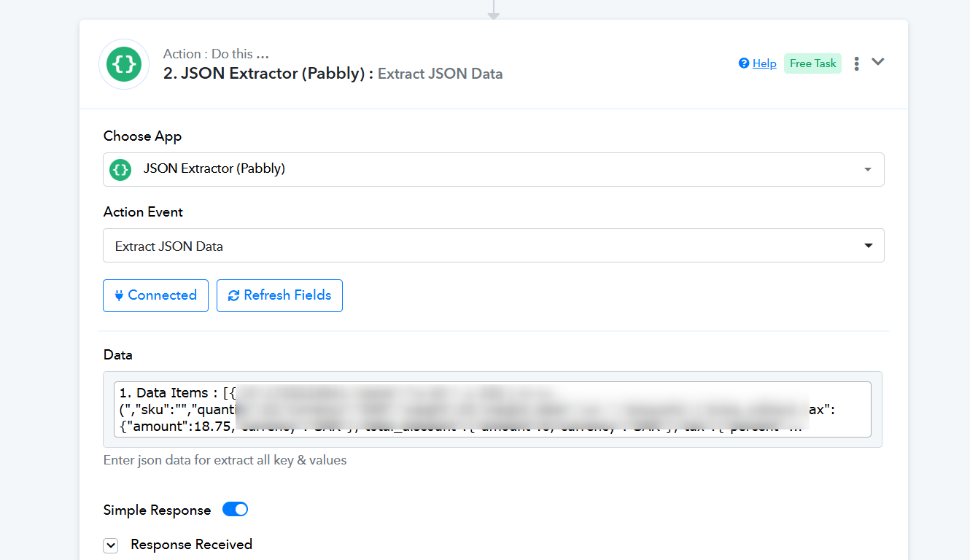Click the blue question mark help icon
Image resolution: width=970 pixels, height=560 pixels.
744,63
